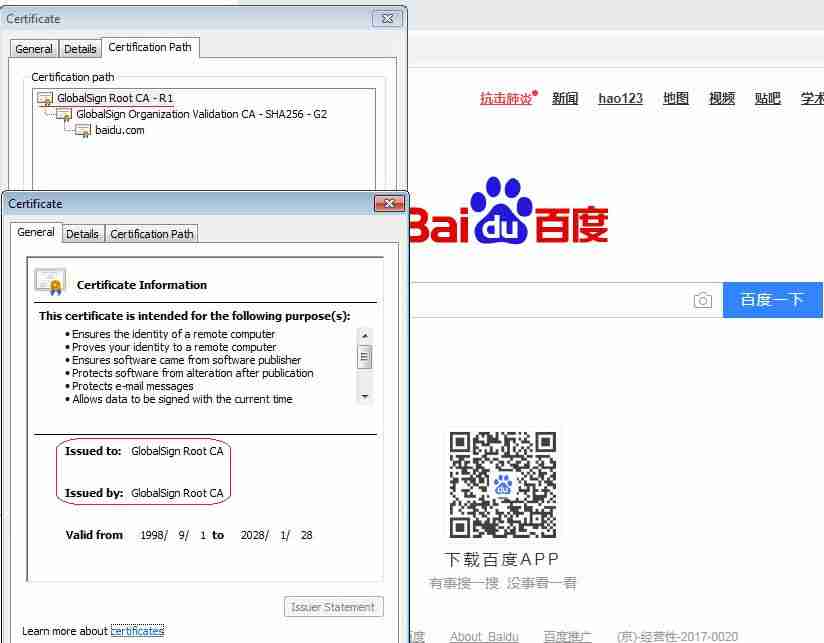Close the back Certificate window
This screenshot has width=824, height=643.
click(x=387, y=19)
